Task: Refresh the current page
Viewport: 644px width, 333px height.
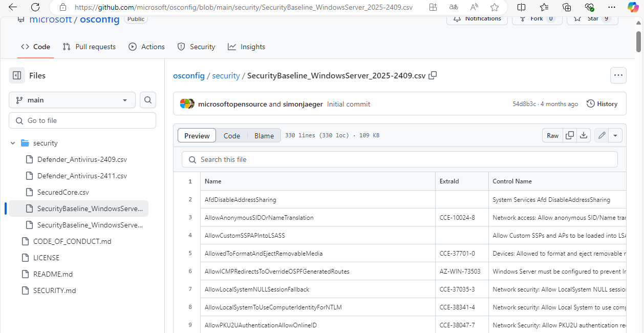Action: [35, 7]
